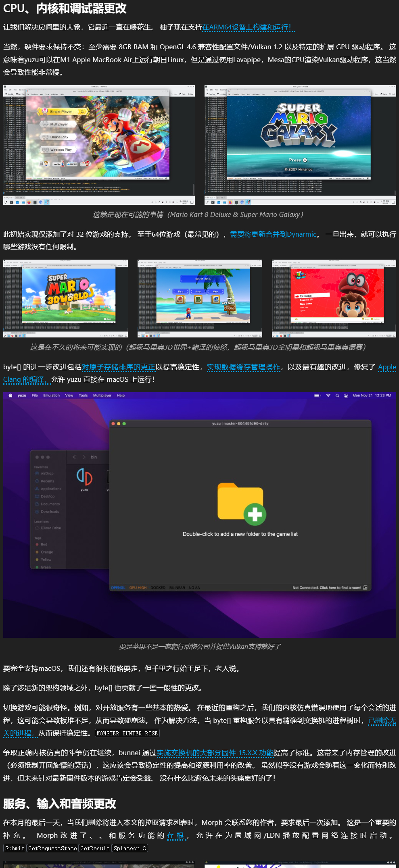Viewport: 399px width, 868px height.
Task: Click the Submit code tag
Action: [x=15, y=848]
